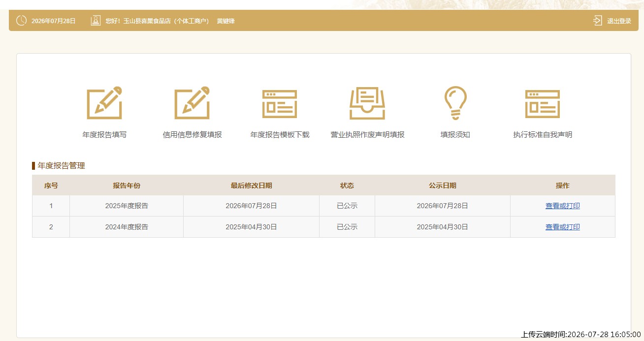Click the 填报须知 text label

[455, 134]
